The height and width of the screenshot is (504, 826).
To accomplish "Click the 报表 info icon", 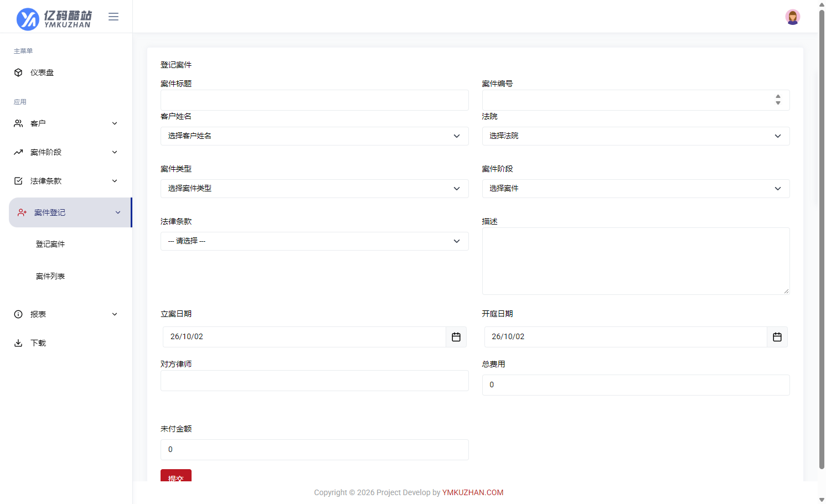I will click(x=18, y=314).
